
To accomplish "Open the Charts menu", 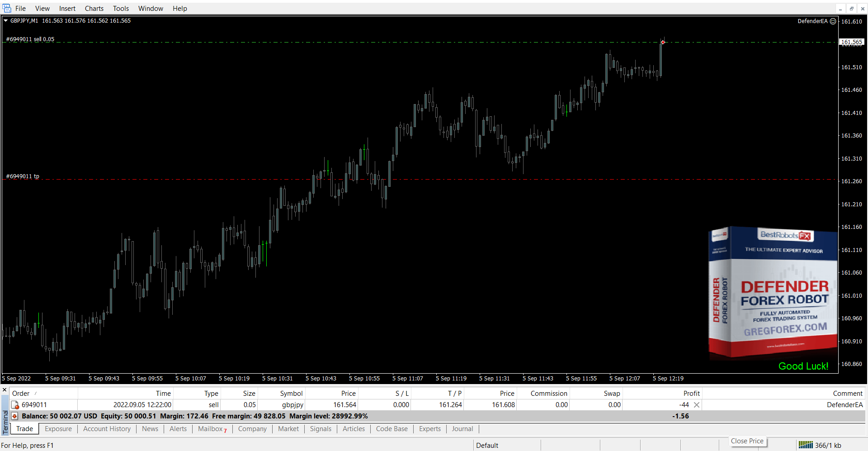I will [x=94, y=9].
